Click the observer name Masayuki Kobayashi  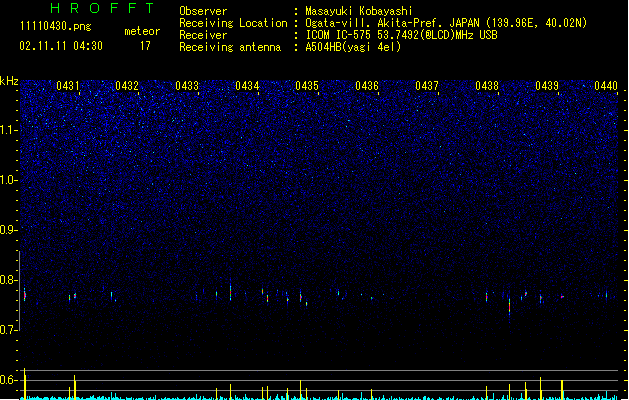pos(359,11)
